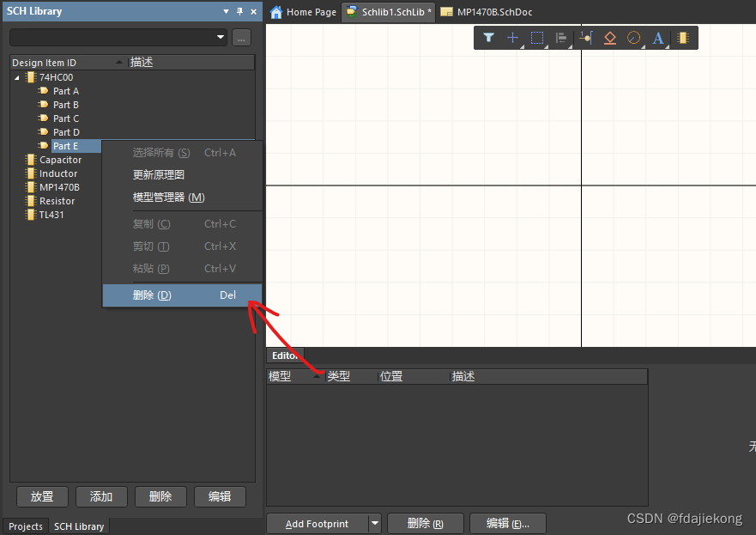Select Part A in the tree
Screen dimensions: 756x535
click(x=66, y=91)
